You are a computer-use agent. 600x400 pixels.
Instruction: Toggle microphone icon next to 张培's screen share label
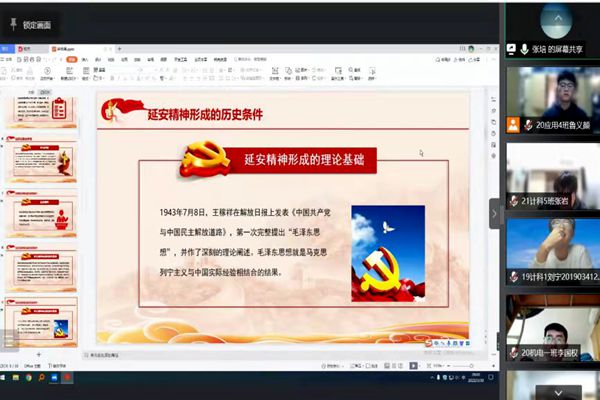tap(524, 48)
